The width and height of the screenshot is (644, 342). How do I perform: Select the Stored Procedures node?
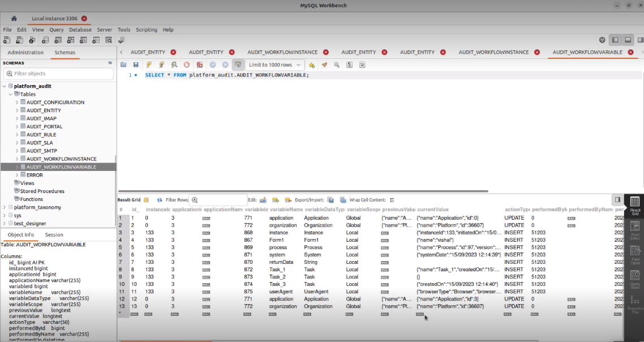[42, 191]
